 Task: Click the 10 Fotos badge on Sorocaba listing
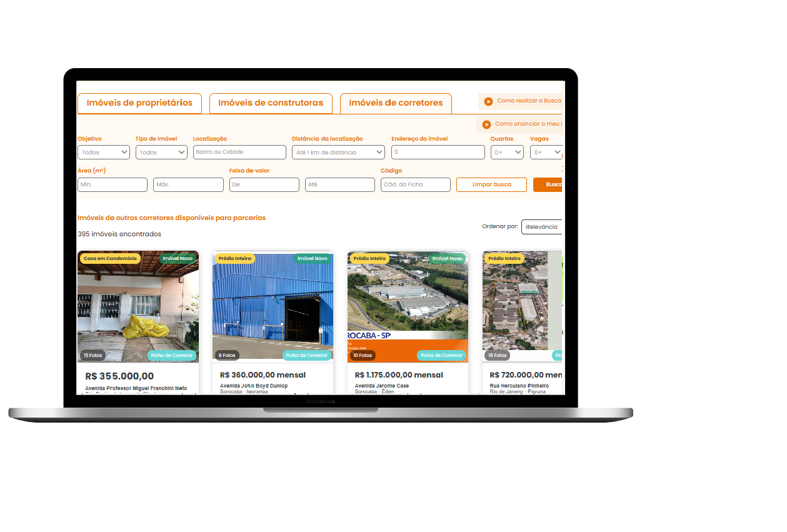pos(362,355)
